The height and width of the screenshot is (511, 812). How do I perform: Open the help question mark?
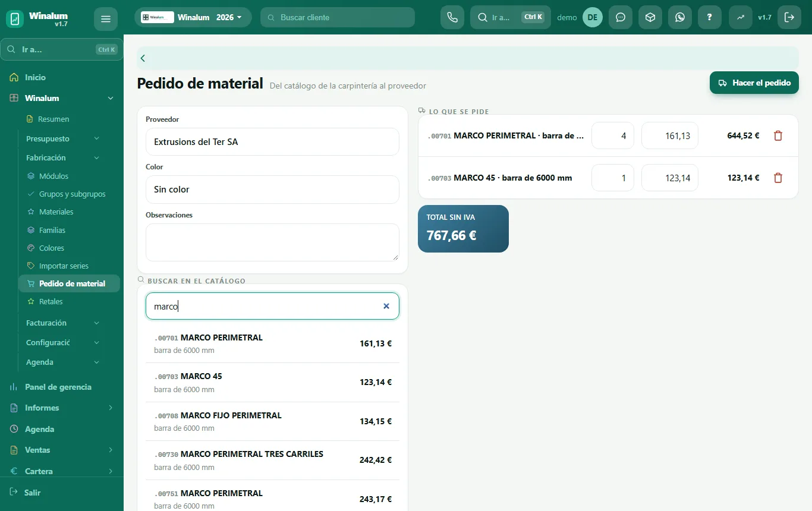710,17
